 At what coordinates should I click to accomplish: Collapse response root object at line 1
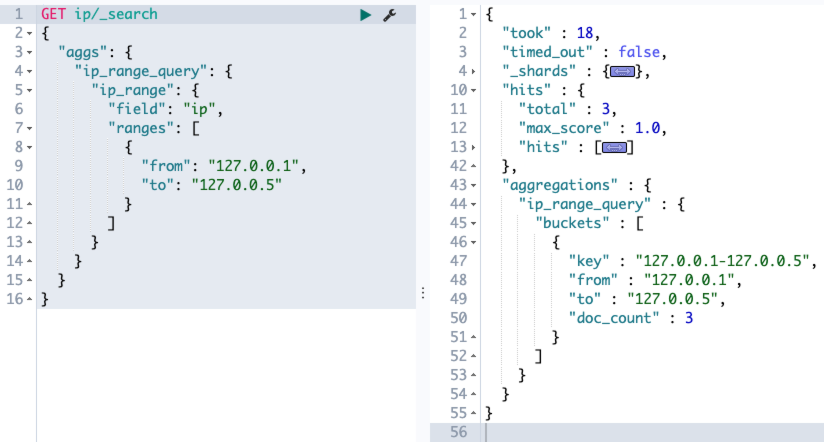point(473,15)
